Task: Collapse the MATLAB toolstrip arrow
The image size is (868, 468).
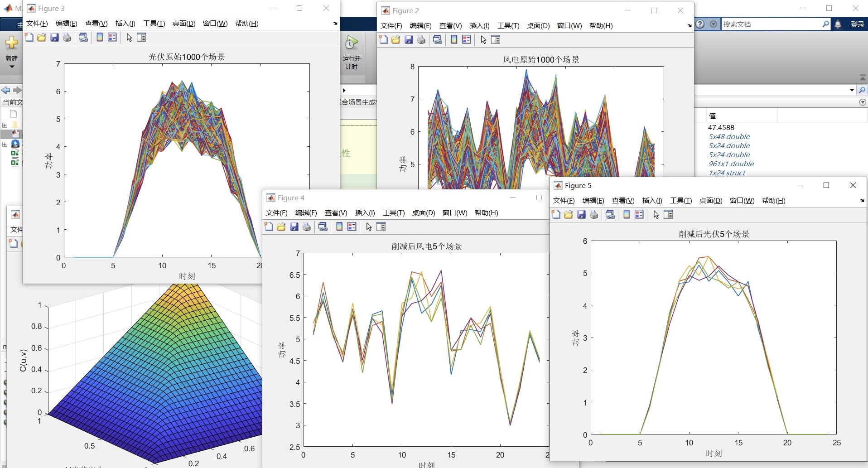Action: [863, 78]
